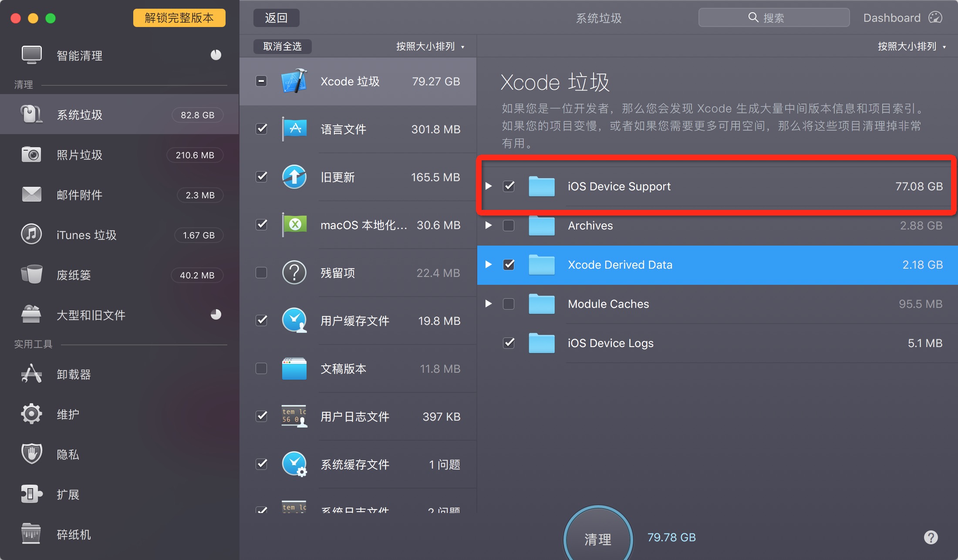The height and width of the screenshot is (560, 958).
Task: Click the help question mark icon
Action: [931, 537]
